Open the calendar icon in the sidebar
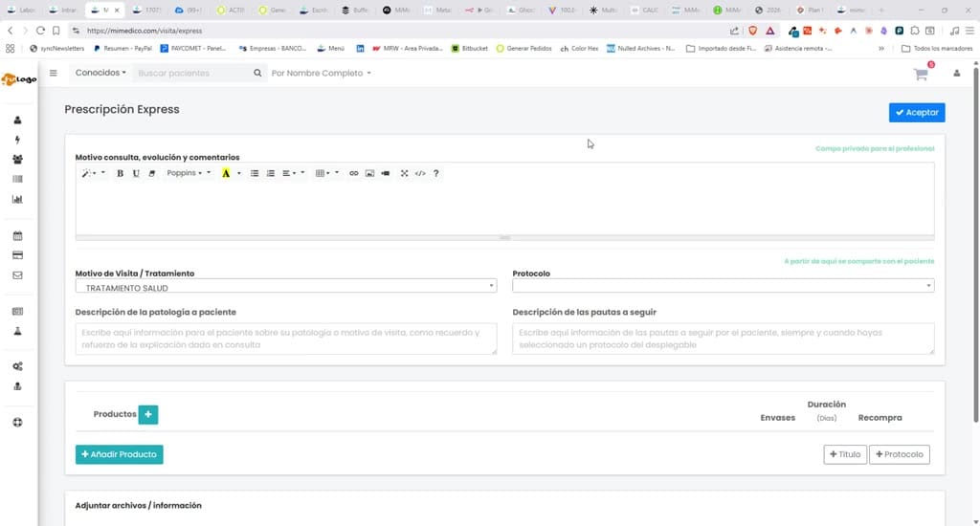 pos(17,235)
